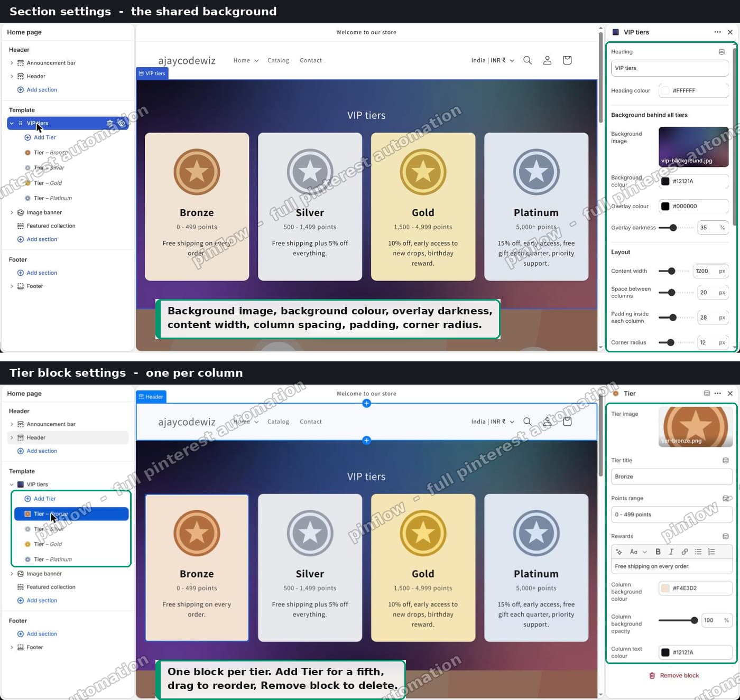Close the Tier settings panel

[x=730, y=394]
